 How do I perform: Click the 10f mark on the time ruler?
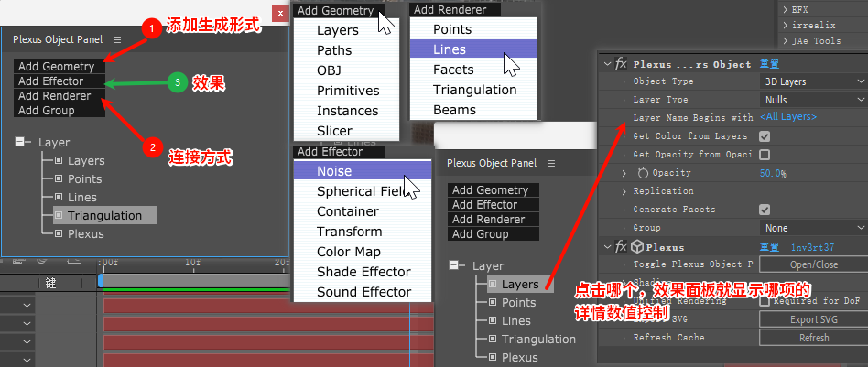[192, 262]
